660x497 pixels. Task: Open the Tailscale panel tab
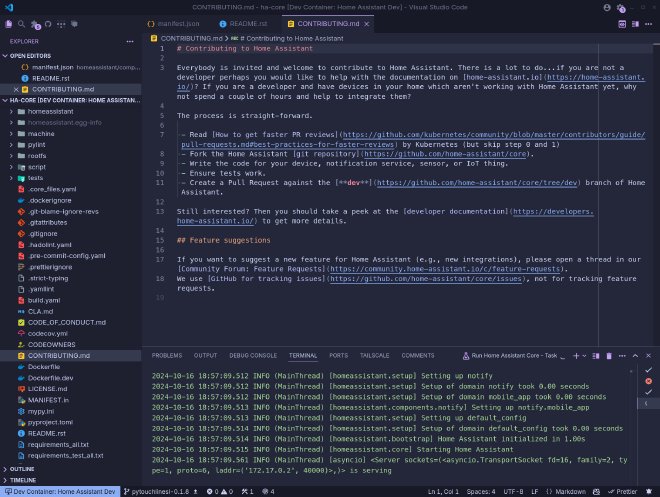coord(374,356)
